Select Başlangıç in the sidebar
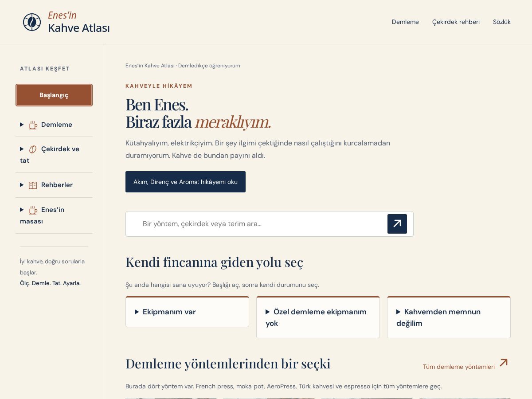The height and width of the screenshot is (399, 532). [54, 95]
